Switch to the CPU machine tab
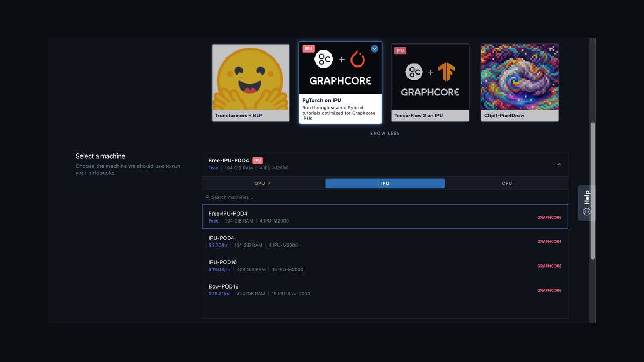Image resolution: width=644 pixels, height=362 pixels. click(507, 183)
